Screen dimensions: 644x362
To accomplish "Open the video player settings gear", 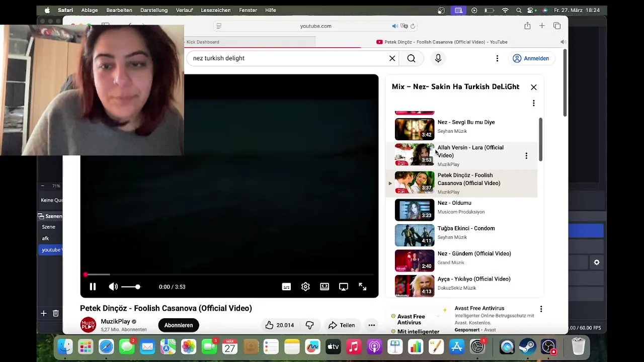I will coord(305,287).
